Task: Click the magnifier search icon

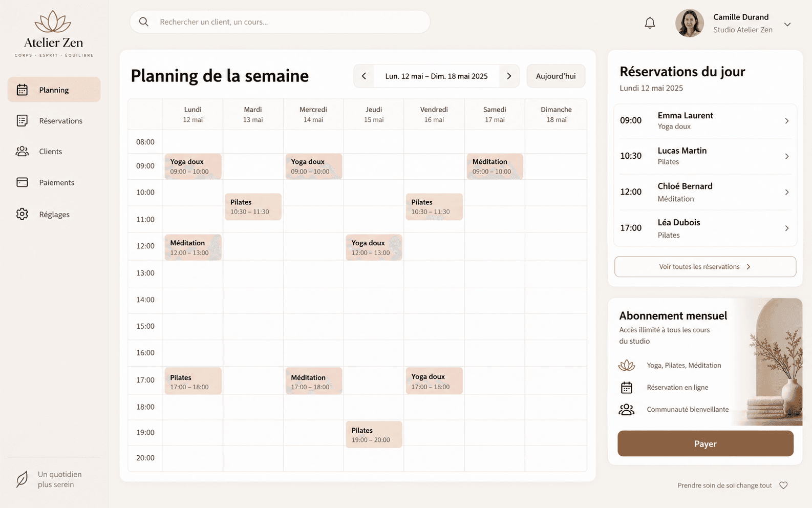Action: (144, 22)
